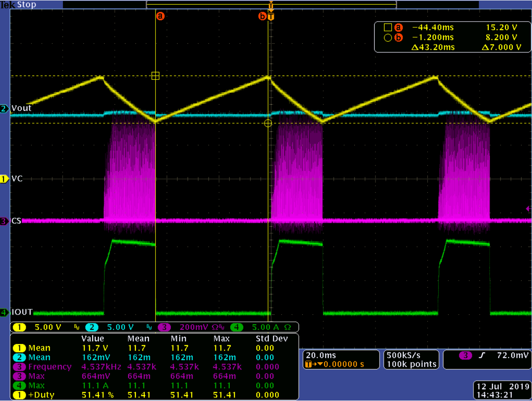Select the channel 2 Vout ground marker
This screenshot has width=532, height=401.
click(4, 109)
